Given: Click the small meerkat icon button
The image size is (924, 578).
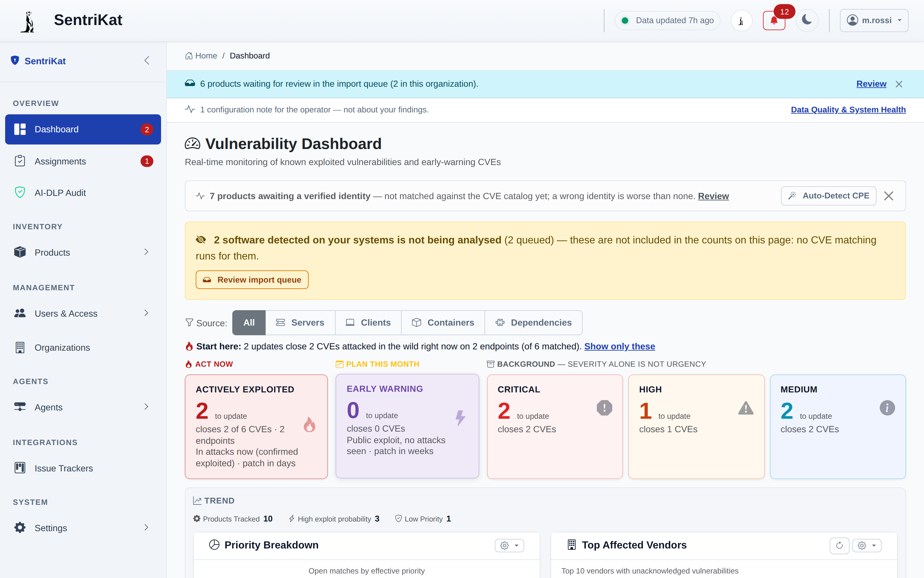Looking at the screenshot, I should tap(741, 21).
